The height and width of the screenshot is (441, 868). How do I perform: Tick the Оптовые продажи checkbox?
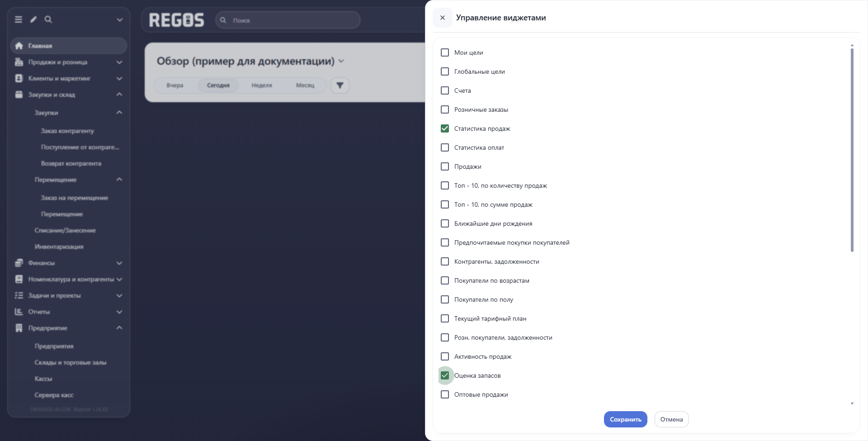pyautogui.click(x=445, y=394)
